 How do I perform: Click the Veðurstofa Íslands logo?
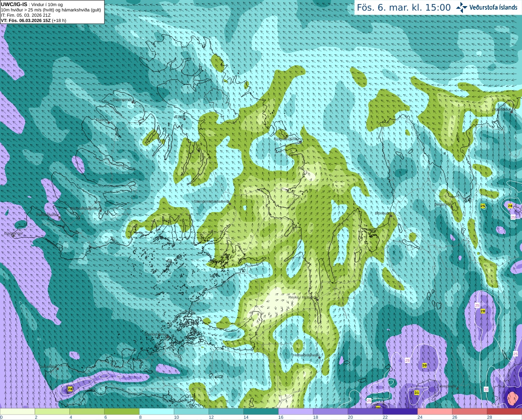click(x=487, y=7)
